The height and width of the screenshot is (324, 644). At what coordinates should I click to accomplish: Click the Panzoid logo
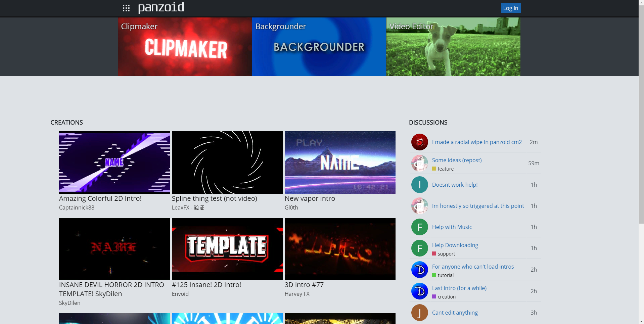pos(161,7)
